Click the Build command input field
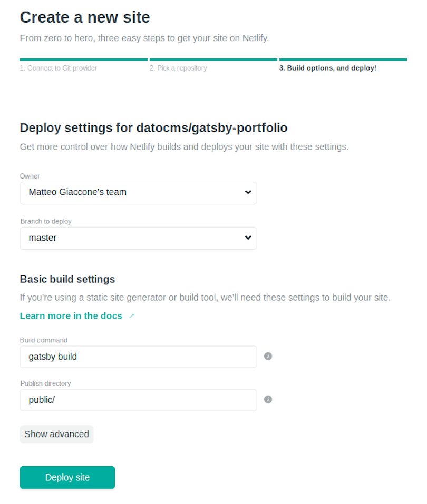Image resolution: width=427 pixels, height=504 pixels. tap(138, 357)
